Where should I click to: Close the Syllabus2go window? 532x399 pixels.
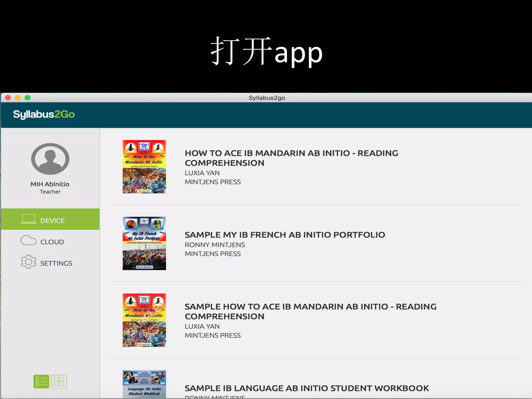click(8, 98)
